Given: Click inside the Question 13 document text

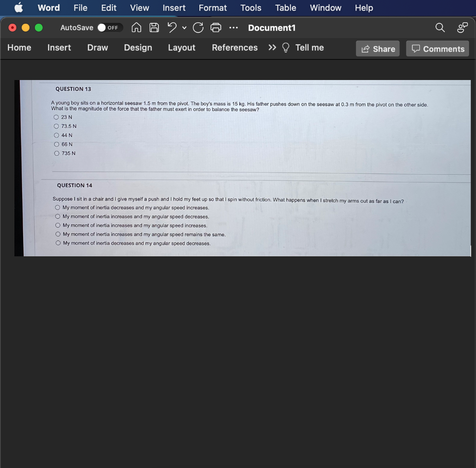Looking at the screenshot, I should [186, 105].
